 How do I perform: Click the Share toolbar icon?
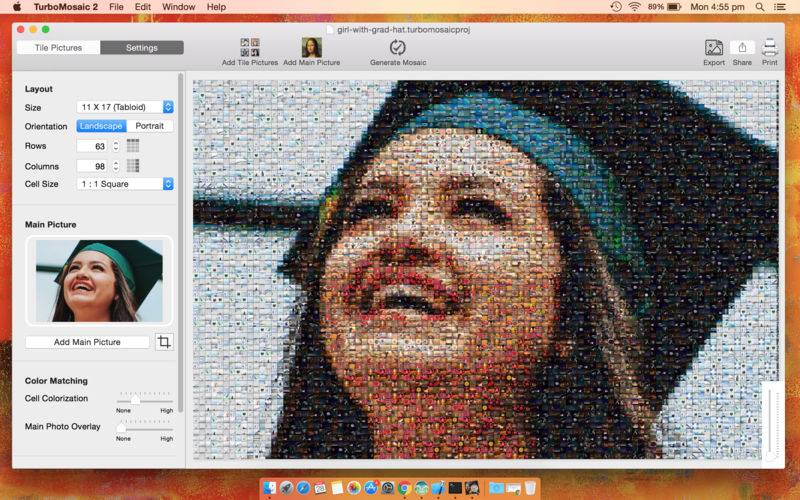(x=742, y=47)
